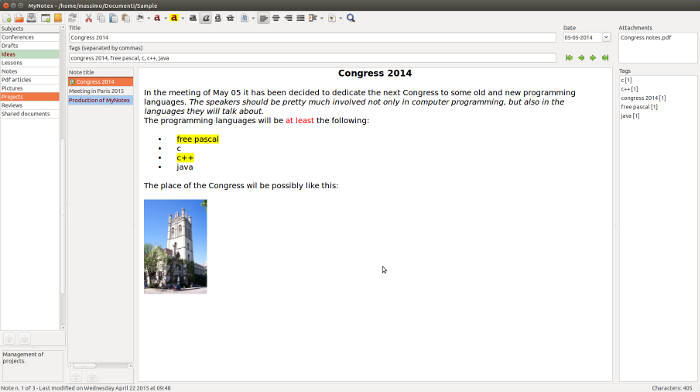
Task: Toggle strikethrough formatting
Action: [x=230, y=18]
